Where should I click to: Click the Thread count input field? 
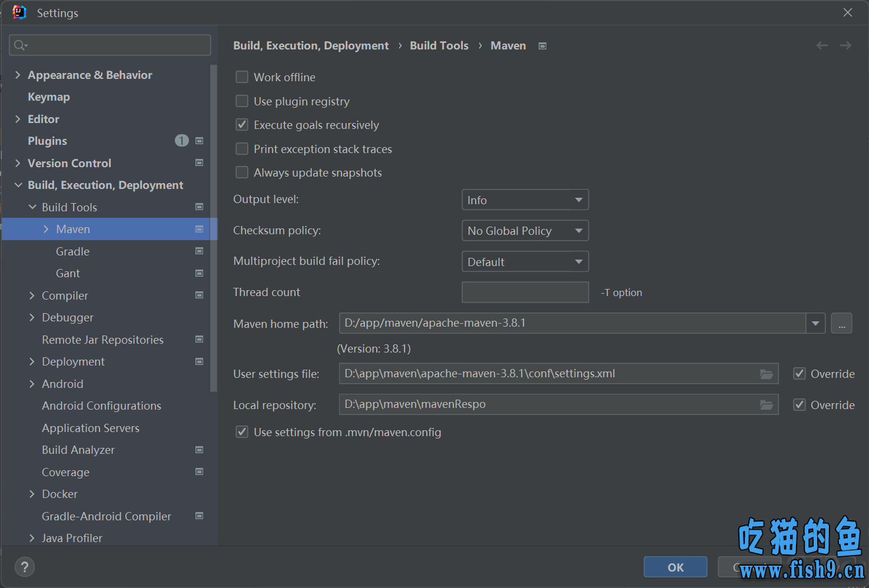tap(525, 292)
